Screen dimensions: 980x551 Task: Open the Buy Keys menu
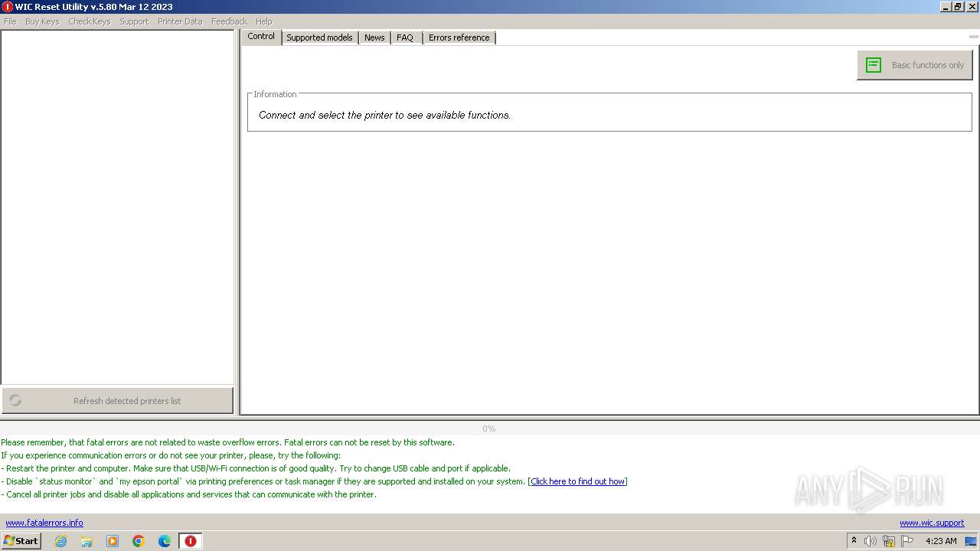42,21
